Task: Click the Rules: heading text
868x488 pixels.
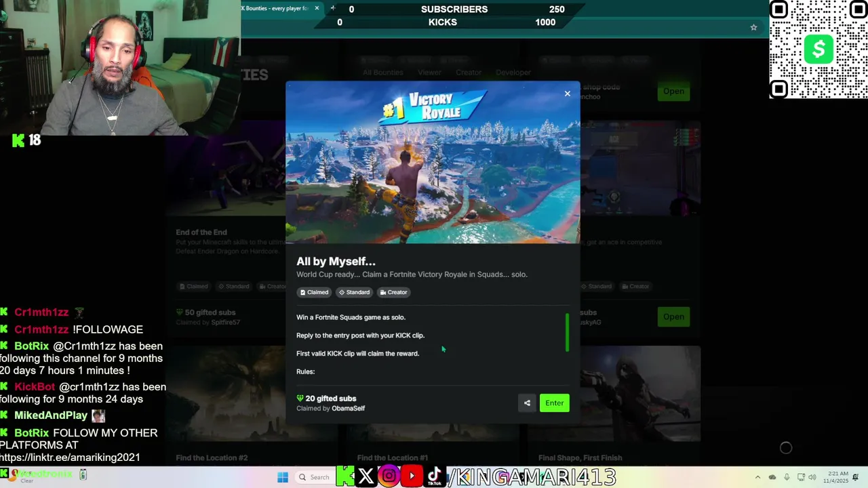Action: [305, 371]
